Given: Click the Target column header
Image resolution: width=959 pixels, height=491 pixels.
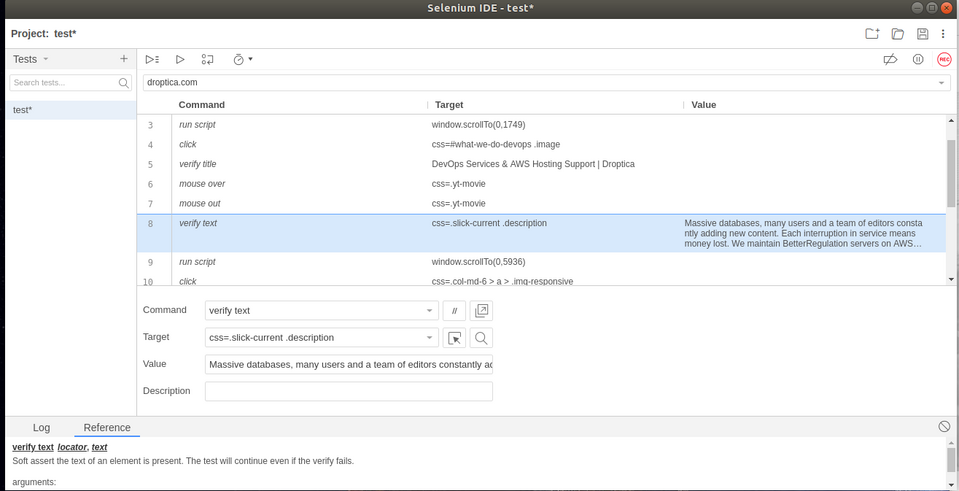Looking at the screenshot, I should (449, 105).
